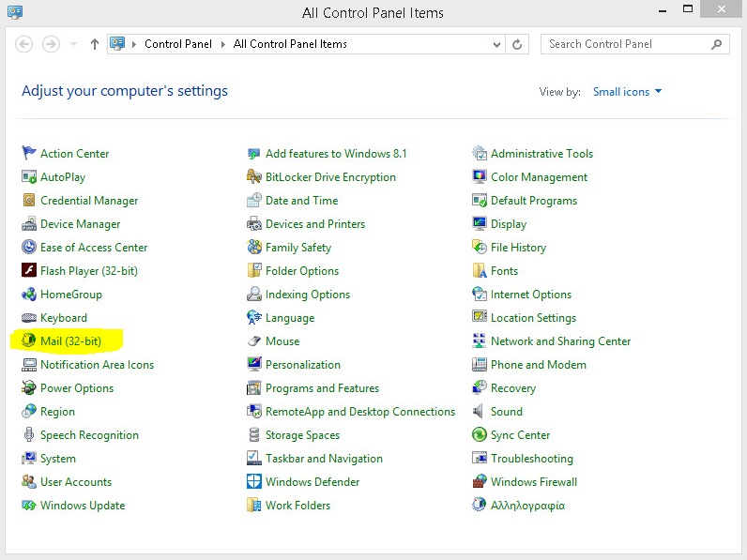Open Default Programs link
The height and width of the screenshot is (560, 747).
click(x=534, y=201)
